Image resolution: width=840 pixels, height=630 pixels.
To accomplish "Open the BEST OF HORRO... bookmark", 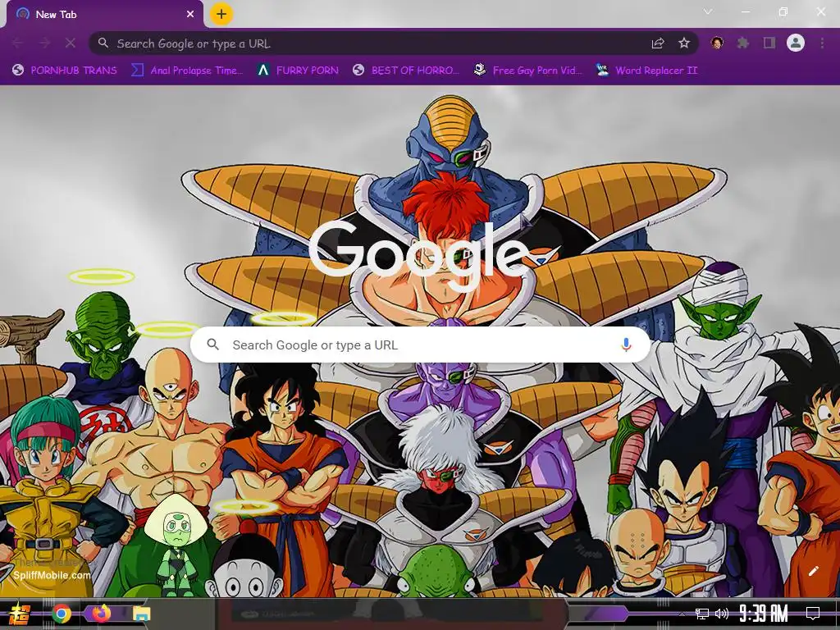I will click(x=406, y=71).
